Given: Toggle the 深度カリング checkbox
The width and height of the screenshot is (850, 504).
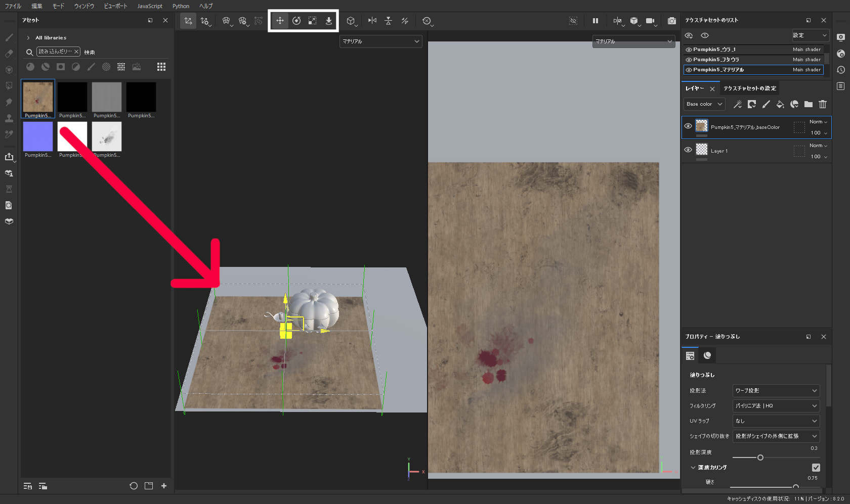Looking at the screenshot, I should pos(816,468).
